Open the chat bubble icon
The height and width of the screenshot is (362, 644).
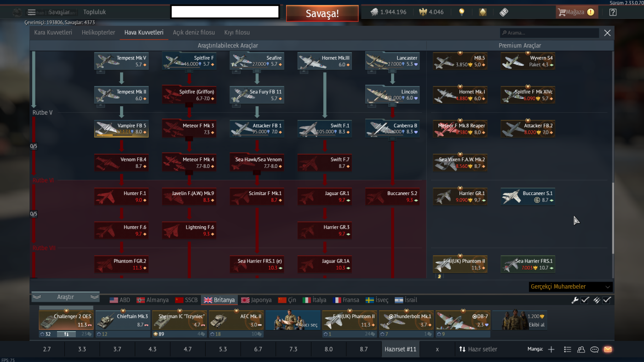pyautogui.click(x=594, y=350)
